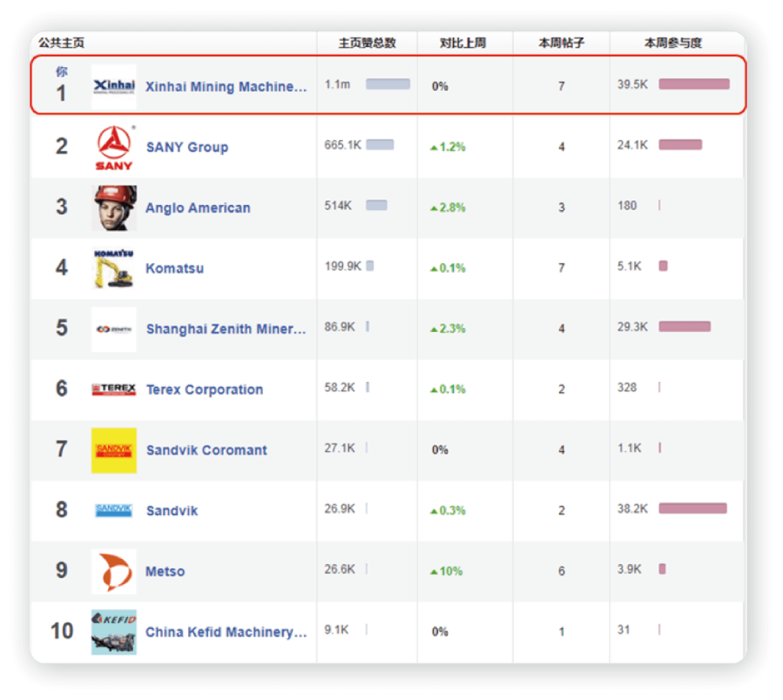Screen dimensions: 783x700
Task: Click SANY Group's blue likes bar
Action: [x=380, y=144]
